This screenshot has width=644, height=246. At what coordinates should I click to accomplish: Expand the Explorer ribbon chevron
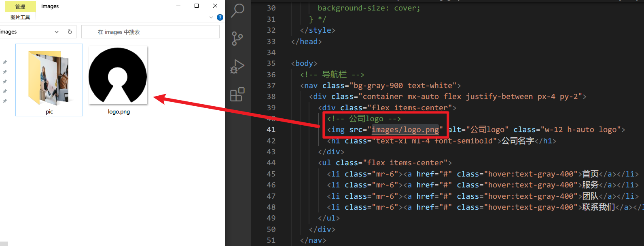[x=211, y=17]
